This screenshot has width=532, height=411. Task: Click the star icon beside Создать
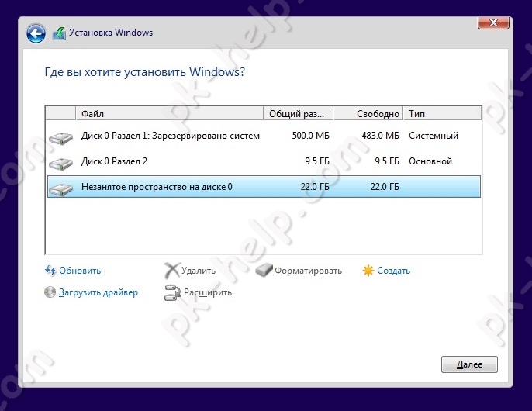[368, 271]
